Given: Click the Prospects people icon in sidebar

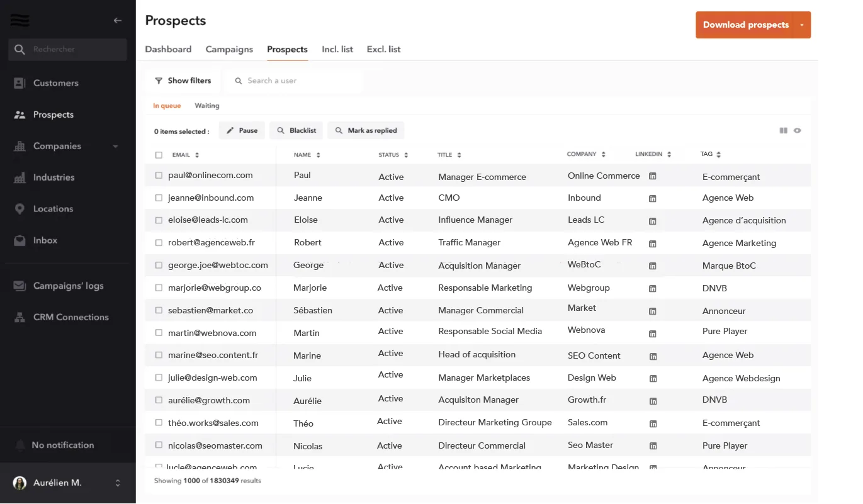Looking at the screenshot, I should [x=20, y=115].
